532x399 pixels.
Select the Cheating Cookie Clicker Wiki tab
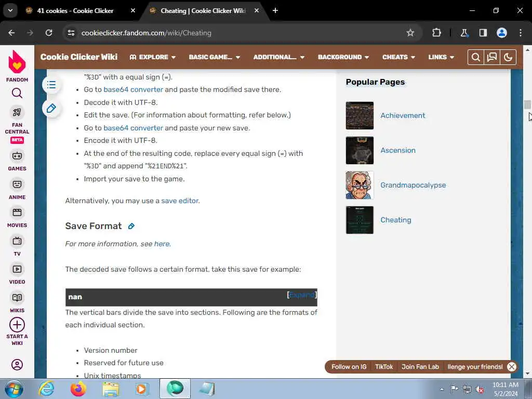[x=203, y=10]
